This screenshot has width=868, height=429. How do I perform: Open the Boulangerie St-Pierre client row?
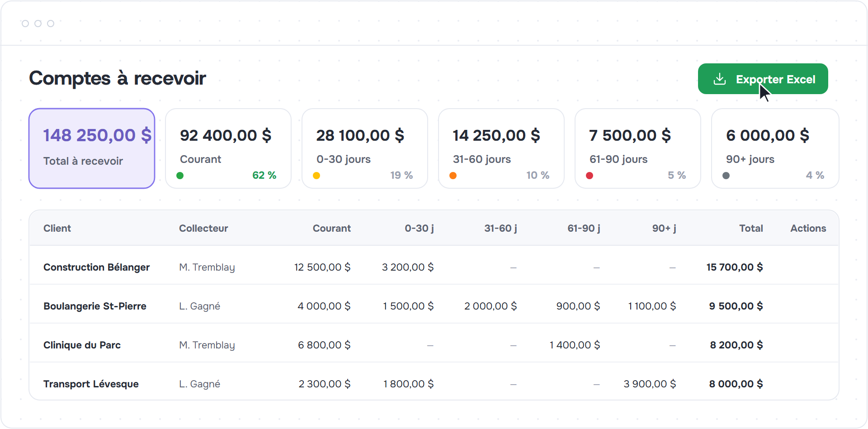[x=434, y=306]
